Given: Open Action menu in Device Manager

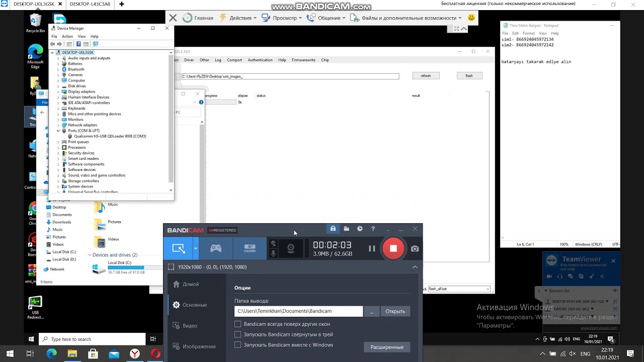Looking at the screenshot, I should (67, 36).
